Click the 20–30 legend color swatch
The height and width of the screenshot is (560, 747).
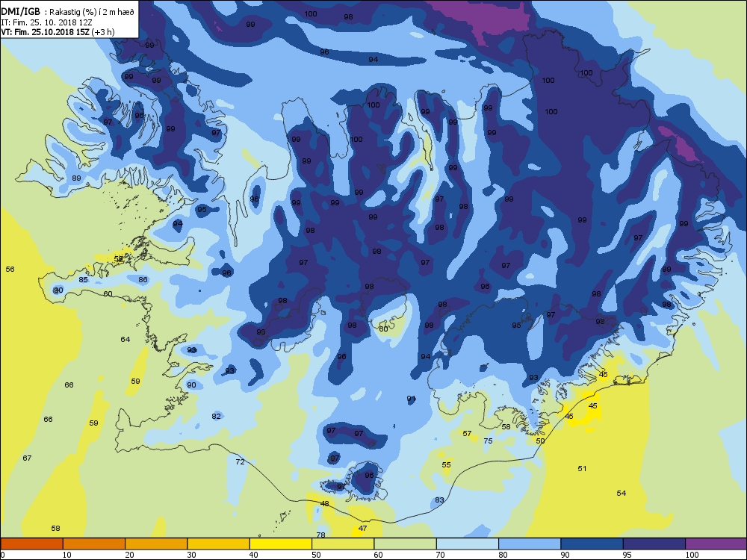pyautogui.click(x=156, y=544)
